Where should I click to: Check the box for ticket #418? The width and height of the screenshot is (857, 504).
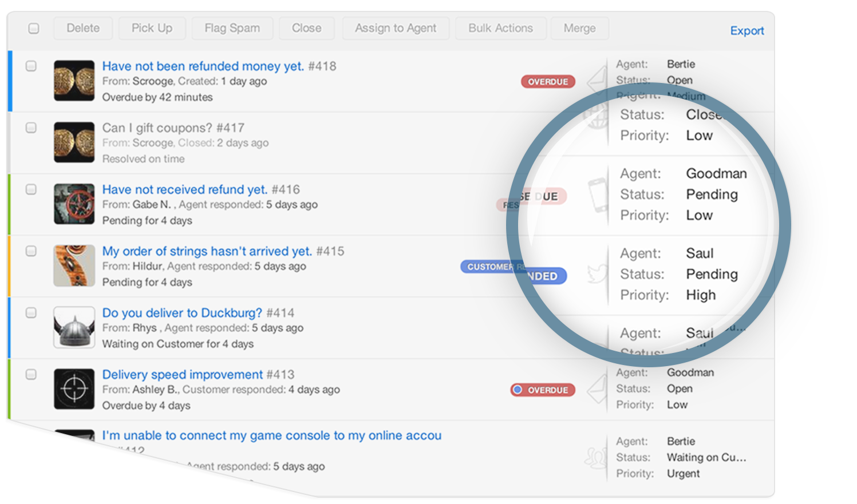pyautogui.click(x=31, y=66)
